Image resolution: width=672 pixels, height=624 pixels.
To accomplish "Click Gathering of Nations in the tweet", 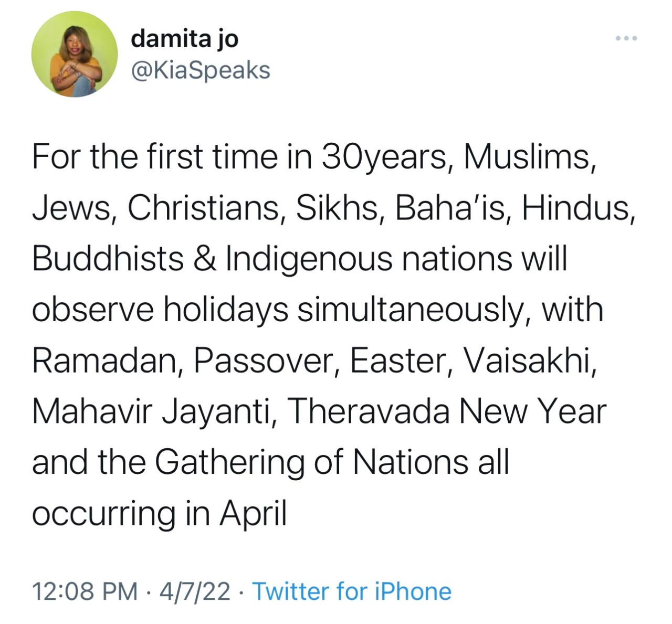I will click(x=331, y=462).
